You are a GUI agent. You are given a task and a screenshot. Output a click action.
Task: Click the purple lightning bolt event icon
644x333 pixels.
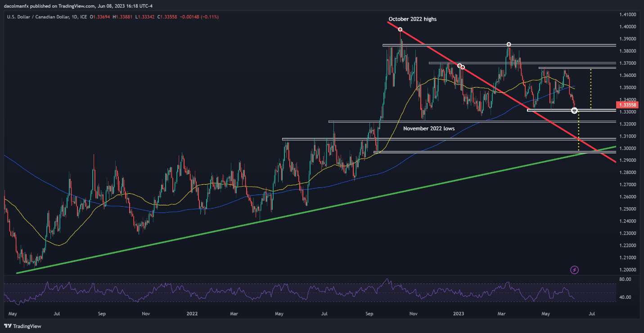(x=574, y=270)
